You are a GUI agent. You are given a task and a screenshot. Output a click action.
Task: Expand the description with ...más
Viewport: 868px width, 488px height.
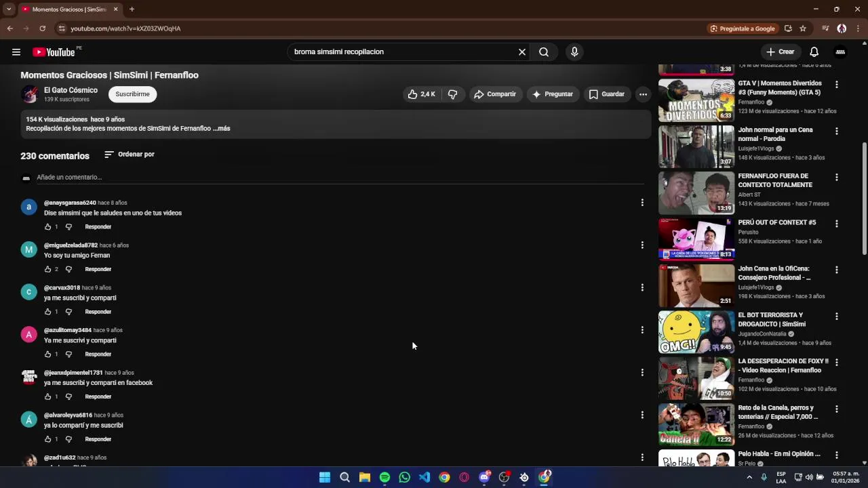pos(221,129)
